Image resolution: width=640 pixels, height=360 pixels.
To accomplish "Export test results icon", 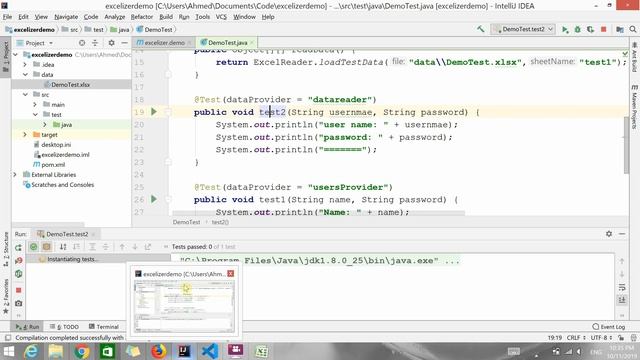I will [x=148, y=247].
